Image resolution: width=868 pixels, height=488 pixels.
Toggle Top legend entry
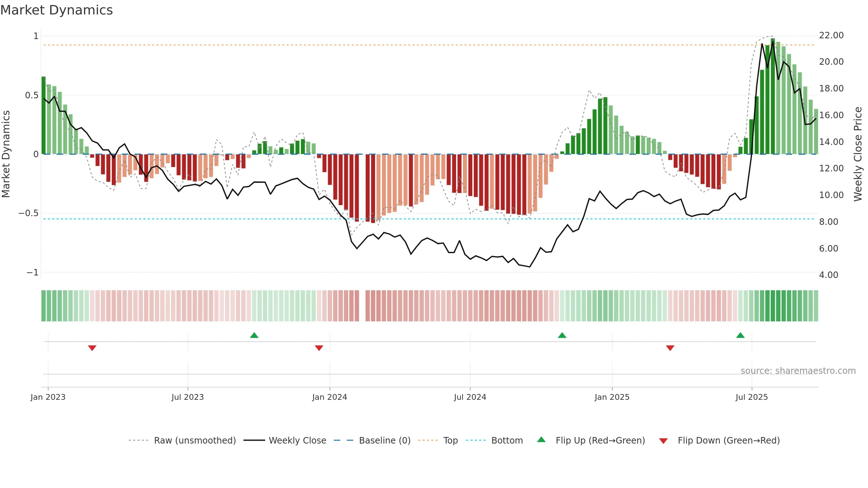pos(438,440)
